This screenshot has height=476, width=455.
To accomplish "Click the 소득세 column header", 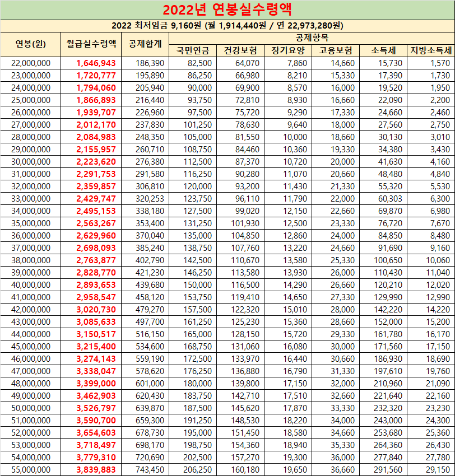I will pos(383,51).
